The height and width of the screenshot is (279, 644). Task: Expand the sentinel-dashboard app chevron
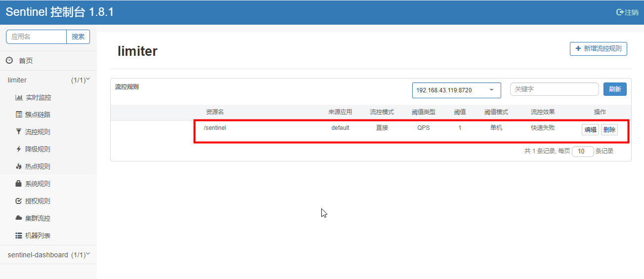88,254
